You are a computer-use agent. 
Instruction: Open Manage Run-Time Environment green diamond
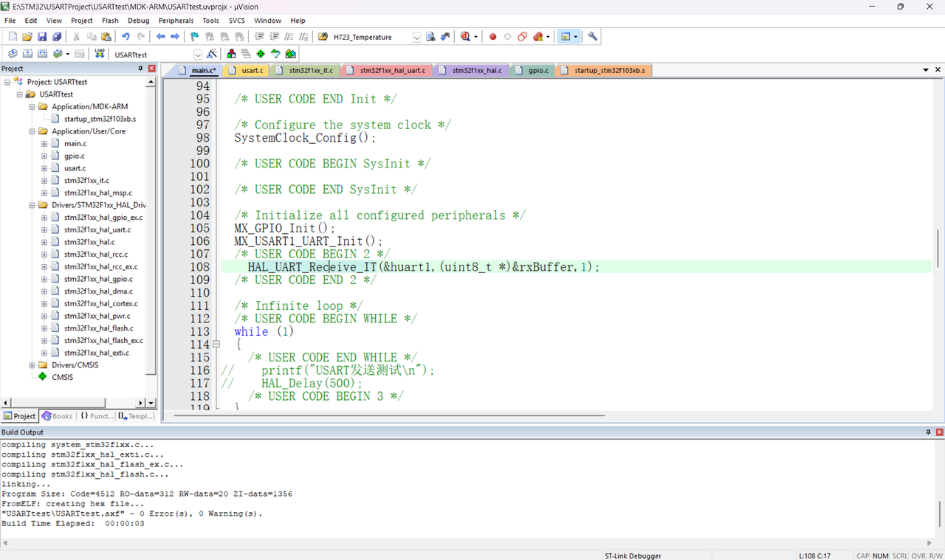[x=261, y=54]
